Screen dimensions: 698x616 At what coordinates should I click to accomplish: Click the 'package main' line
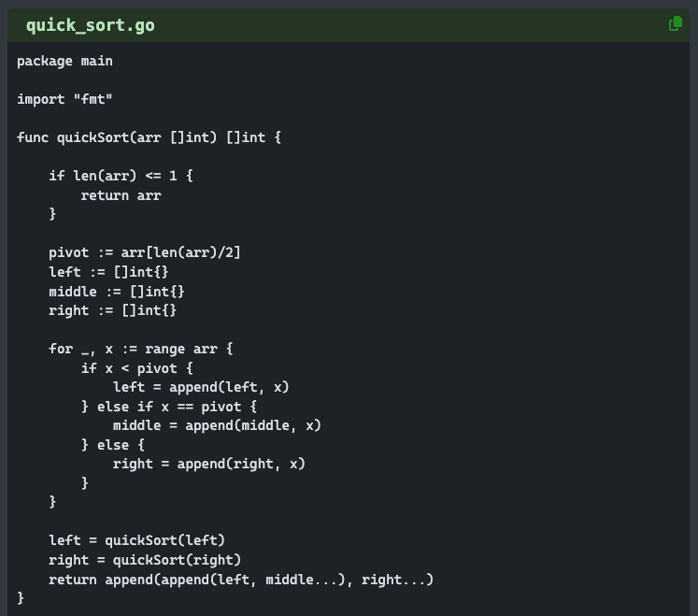coord(65,61)
